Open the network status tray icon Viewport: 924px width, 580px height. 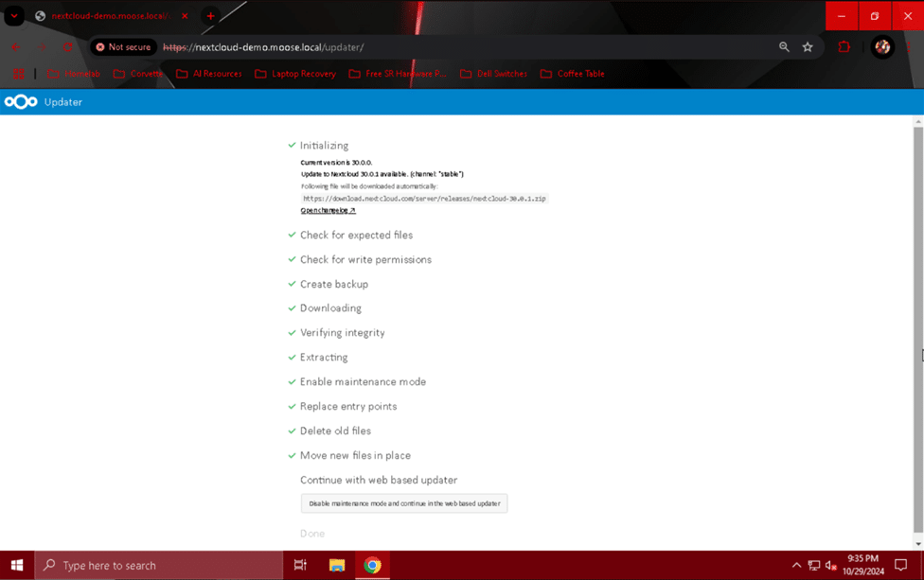[x=814, y=565]
